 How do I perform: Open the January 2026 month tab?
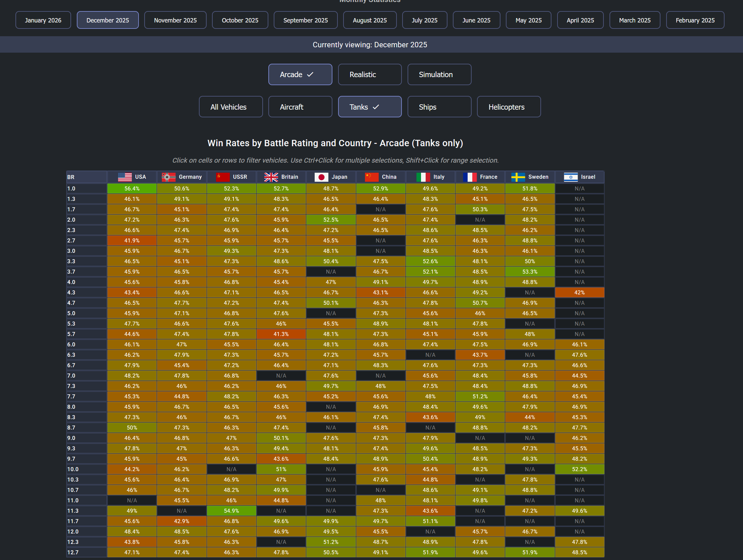pos(43,20)
